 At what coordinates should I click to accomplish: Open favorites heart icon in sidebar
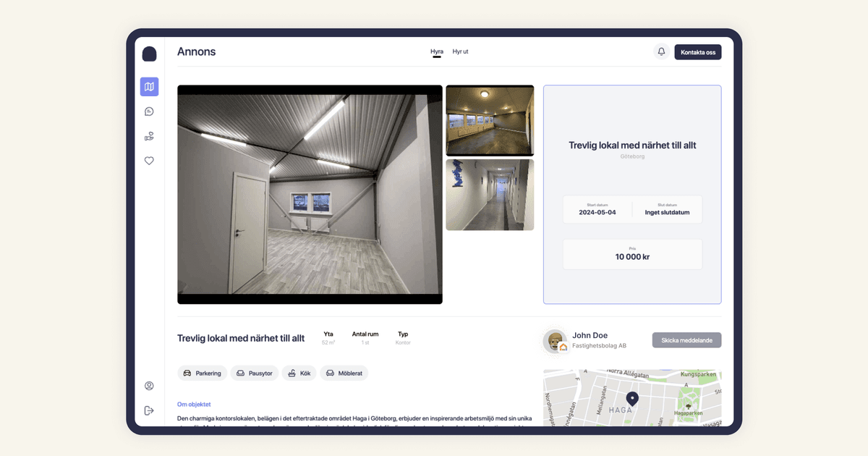(x=149, y=161)
